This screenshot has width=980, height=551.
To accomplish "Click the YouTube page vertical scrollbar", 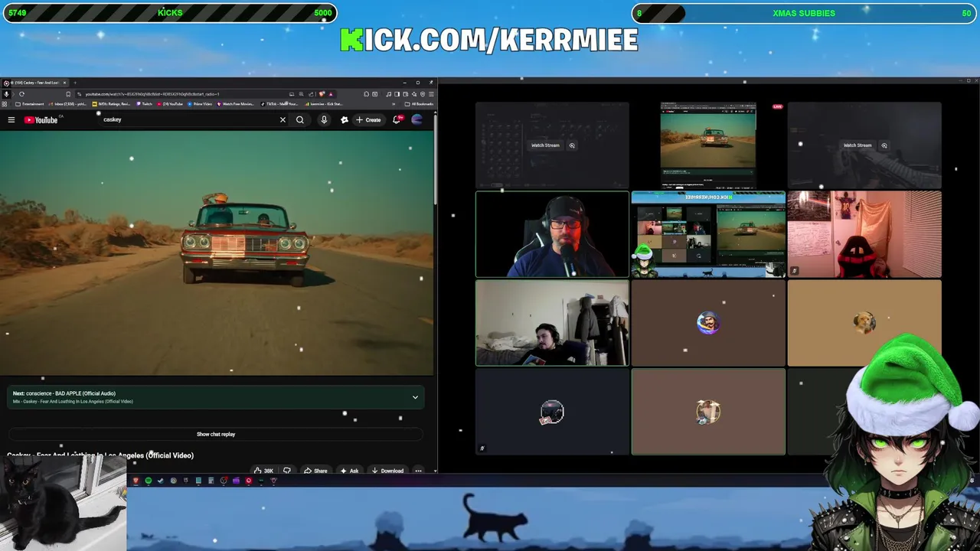I will pyautogui.click(x=436, y=161).
